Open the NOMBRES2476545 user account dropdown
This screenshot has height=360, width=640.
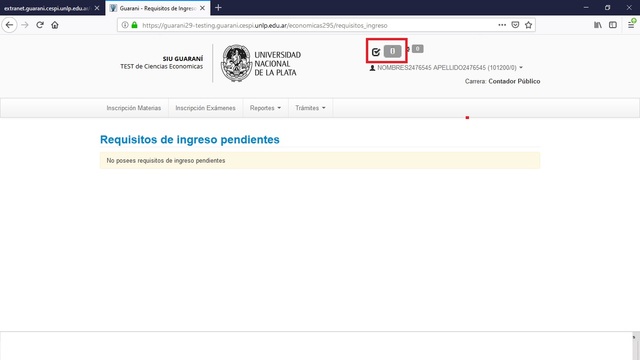446,68
